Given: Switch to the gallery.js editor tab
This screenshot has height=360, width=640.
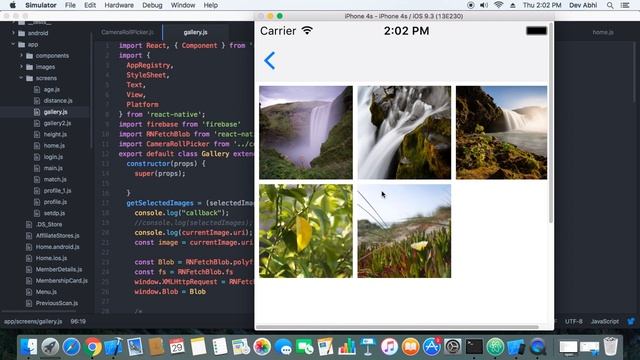Looking at the screenshot, I should pos(196,32).
